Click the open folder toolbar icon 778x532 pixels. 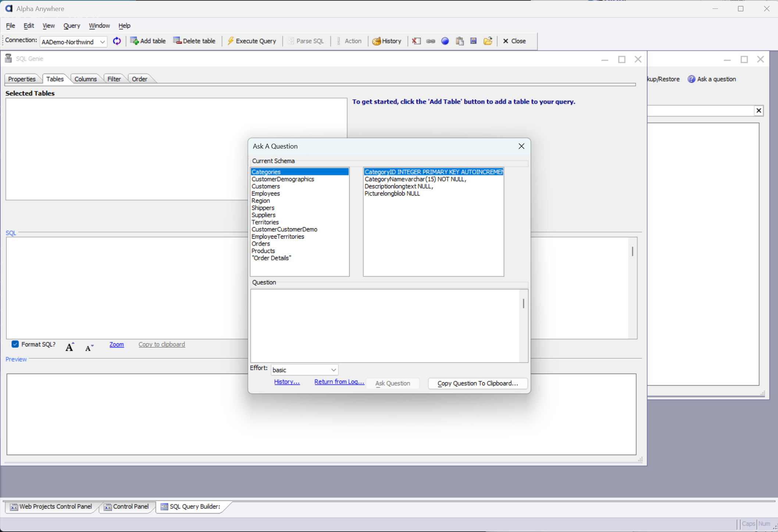click(x=488, y=41)
